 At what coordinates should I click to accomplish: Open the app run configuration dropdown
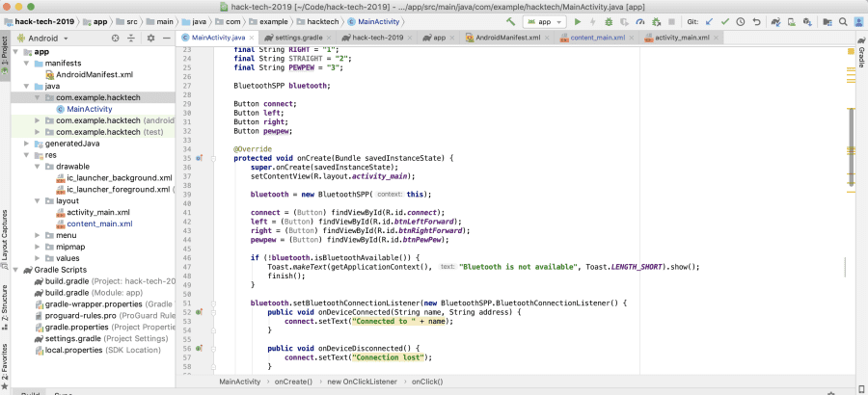click(x=545, y=22)
